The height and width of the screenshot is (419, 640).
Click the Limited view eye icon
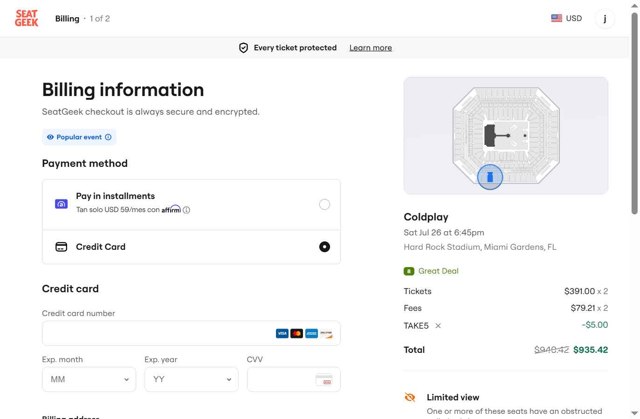pos(410,397)
